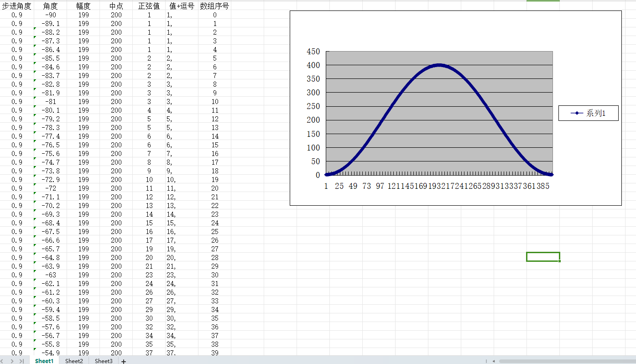Open the Sheet3 tab
636x364 pixels.
104,361
